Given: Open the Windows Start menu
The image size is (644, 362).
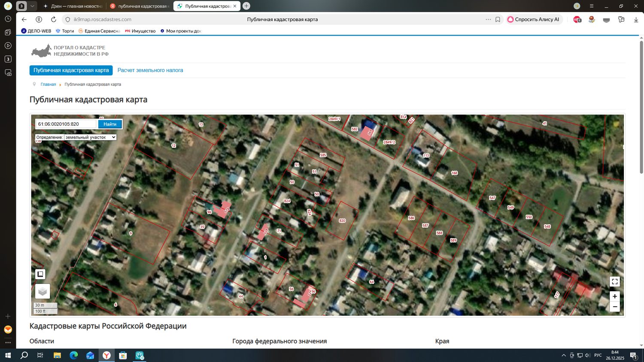Looking at the screenshot, I should [8, 355].
